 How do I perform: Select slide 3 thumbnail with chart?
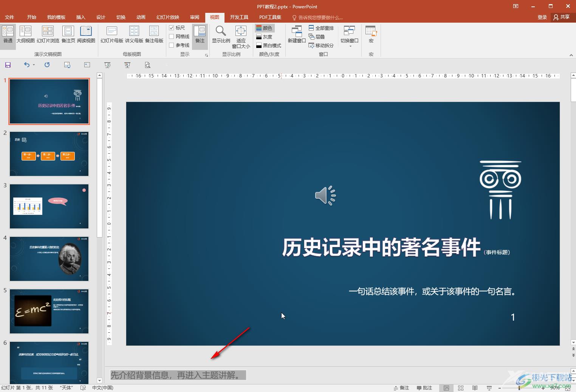coord(49,206)
